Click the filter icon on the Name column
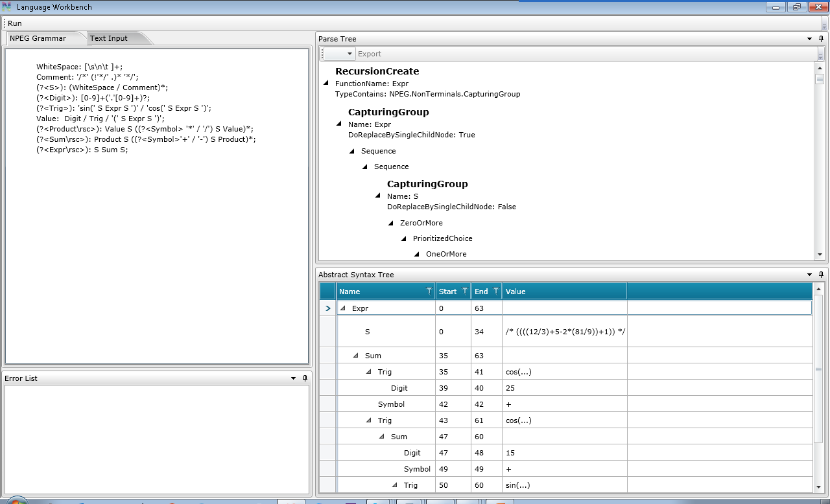 (x=429, y=292)
